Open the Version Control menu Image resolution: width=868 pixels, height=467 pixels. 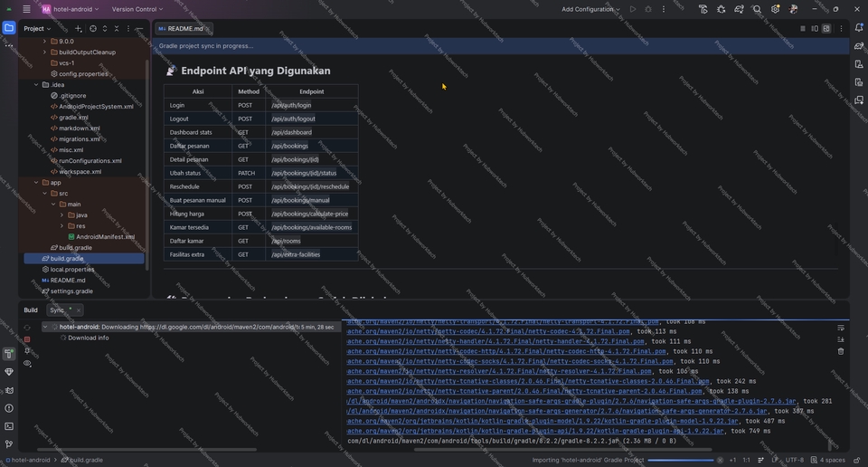pyautogui.click(x=137, y=9)
